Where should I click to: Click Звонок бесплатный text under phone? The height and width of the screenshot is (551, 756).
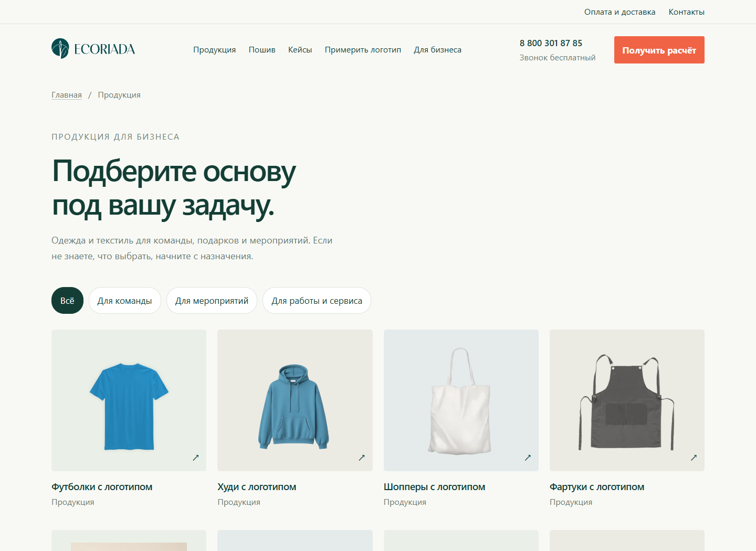pos(558,58)
